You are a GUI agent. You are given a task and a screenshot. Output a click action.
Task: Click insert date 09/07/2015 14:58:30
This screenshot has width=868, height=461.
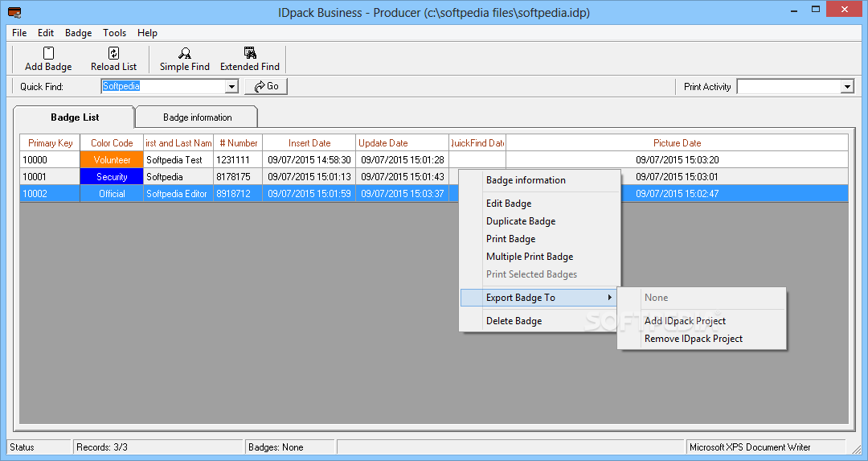pos(309,160)
